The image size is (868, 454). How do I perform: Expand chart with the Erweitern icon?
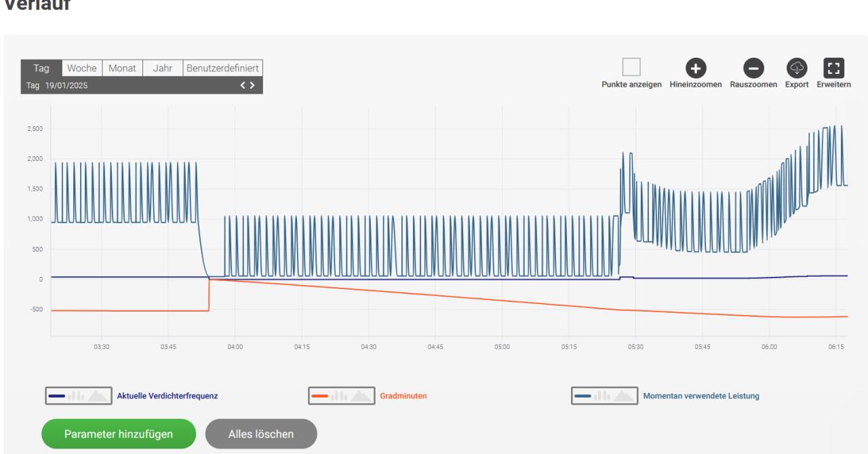pyautogui.click(x=833, y=68)
